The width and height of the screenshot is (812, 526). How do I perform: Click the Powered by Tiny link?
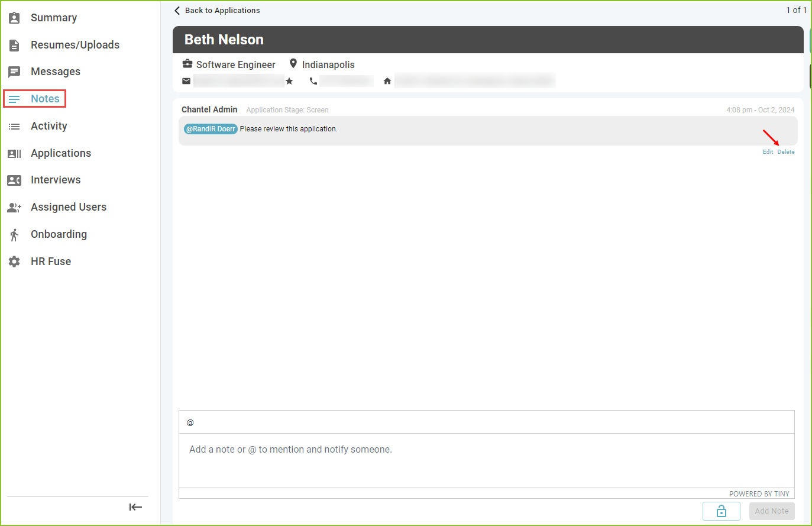pyautogui.click(x=759, y=494)
